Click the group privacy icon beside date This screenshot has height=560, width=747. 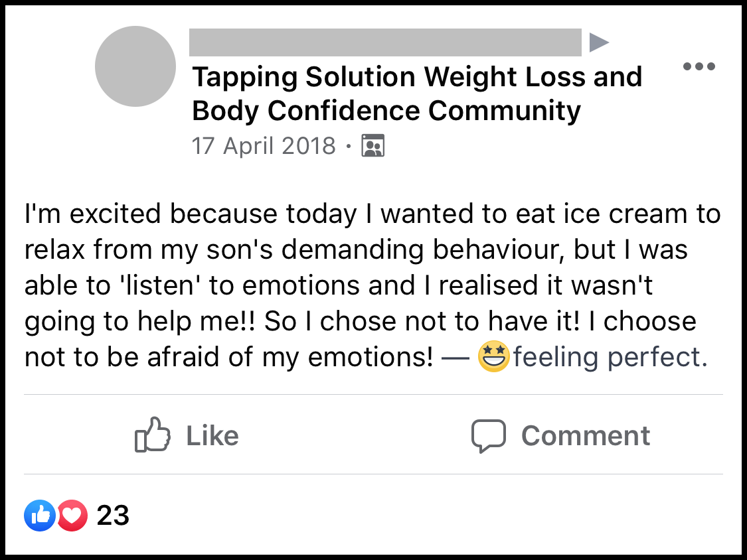(373, 145)
